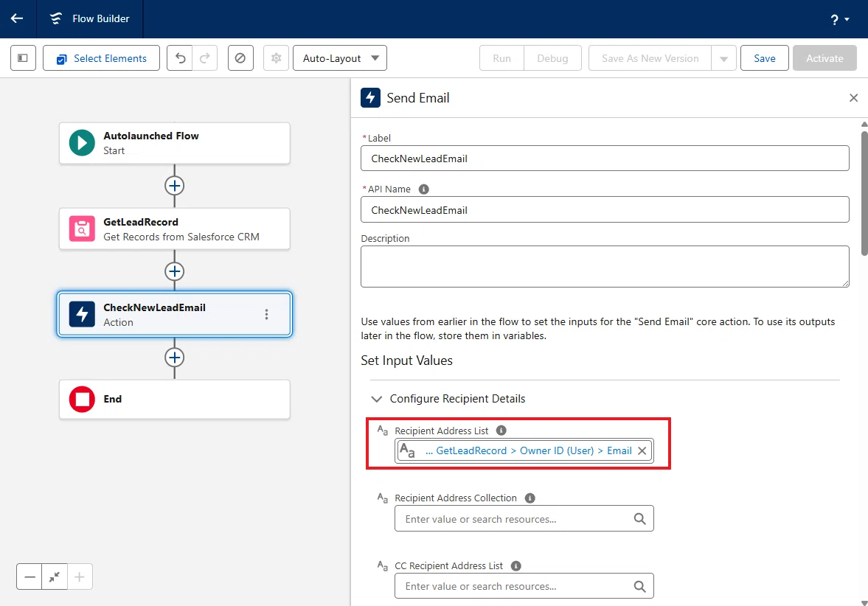The width and height of the screenshot is (868, 606).
Task: Click the GetLeadRecord Owner ID Email pill
Action: tap(524, 450)
